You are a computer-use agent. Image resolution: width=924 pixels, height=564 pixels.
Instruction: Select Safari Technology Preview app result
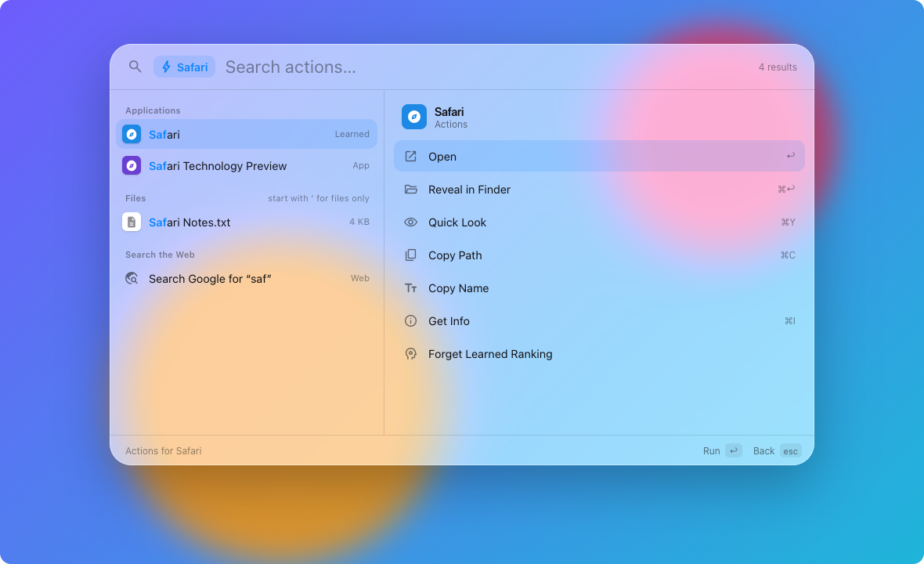247,165
